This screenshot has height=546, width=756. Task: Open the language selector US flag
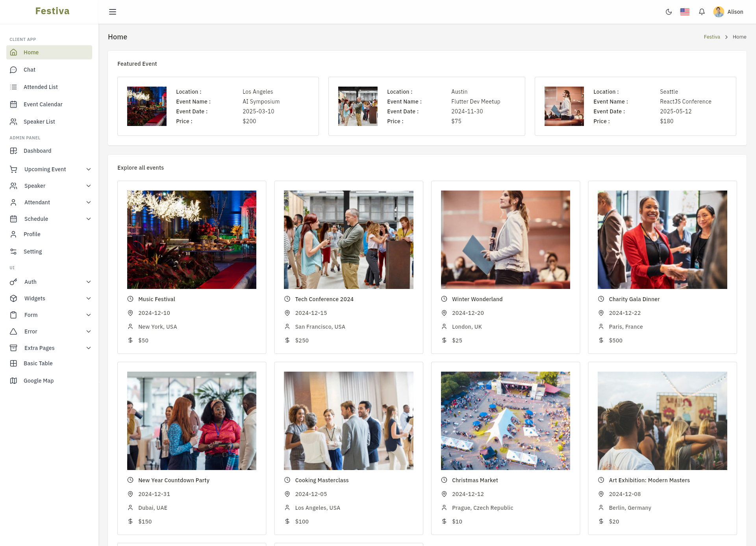[x=685, y=12]
